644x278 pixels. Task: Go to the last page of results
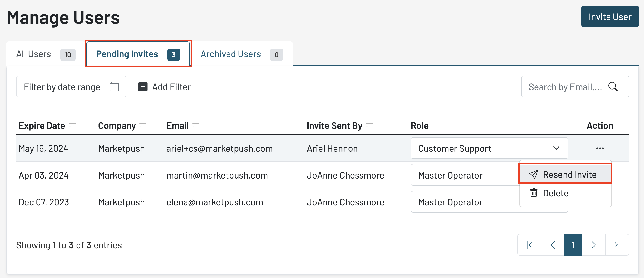tap(617, 245)
